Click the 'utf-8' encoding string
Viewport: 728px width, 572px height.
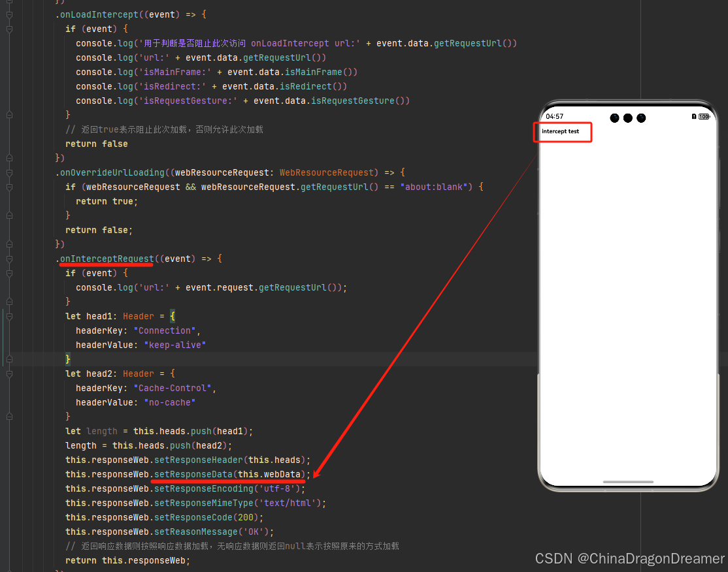click(276, 489)
